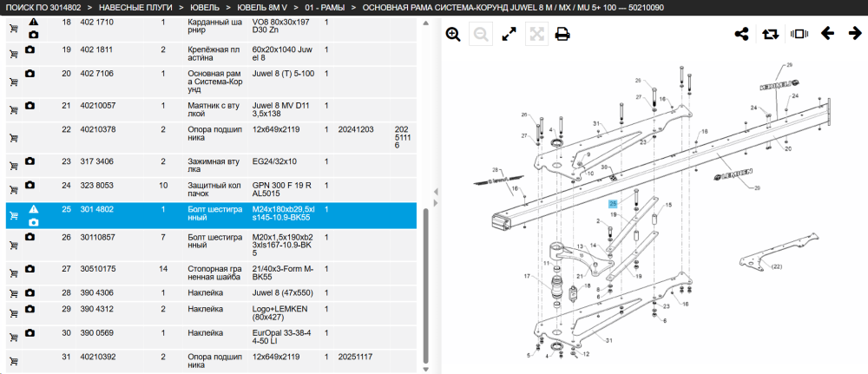The image size is (868, 374).
Task: Toggle the split panel layout icon
Action: tap(799, 35)
